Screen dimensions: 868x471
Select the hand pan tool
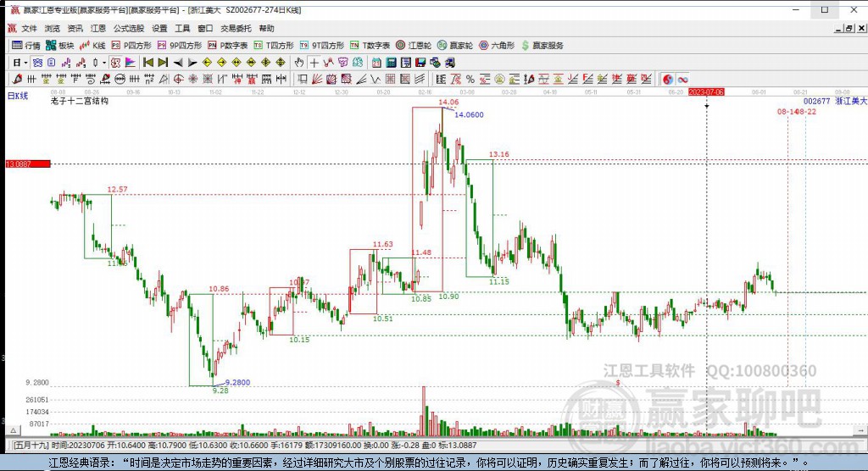pyautogui.click(x=299, y=63)
